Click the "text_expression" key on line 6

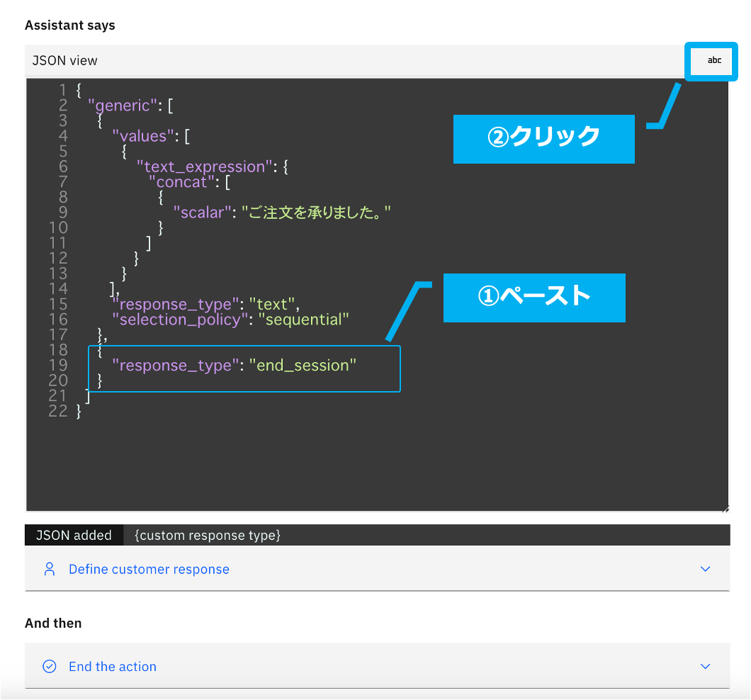pos(205,166)
